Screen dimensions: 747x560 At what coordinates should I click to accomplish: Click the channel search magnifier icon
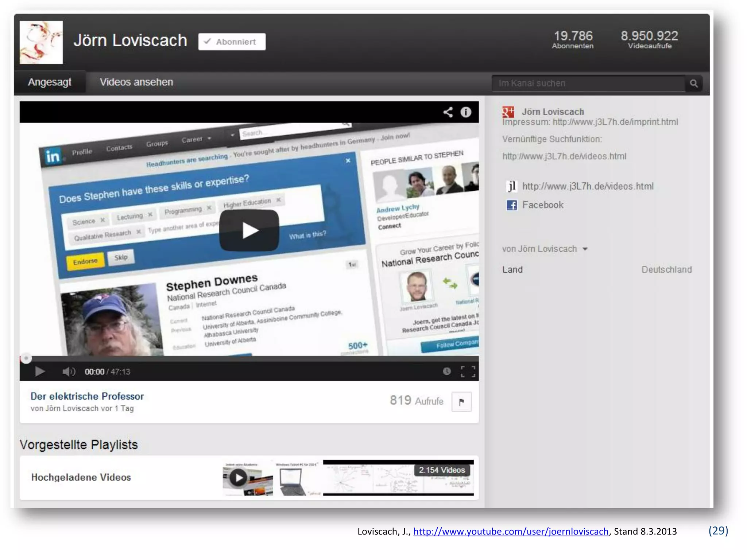tap(693, 83)
